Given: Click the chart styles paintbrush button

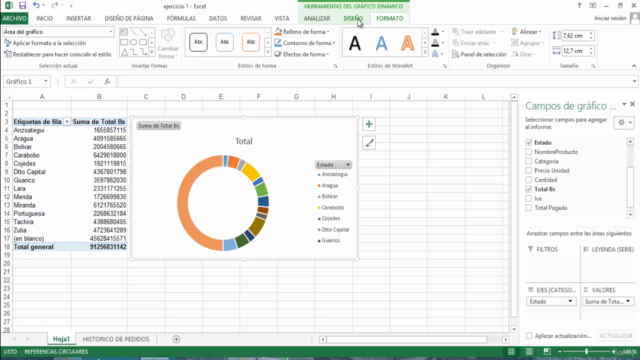Looking at the screenshot, I should click(x=369, y=143).
